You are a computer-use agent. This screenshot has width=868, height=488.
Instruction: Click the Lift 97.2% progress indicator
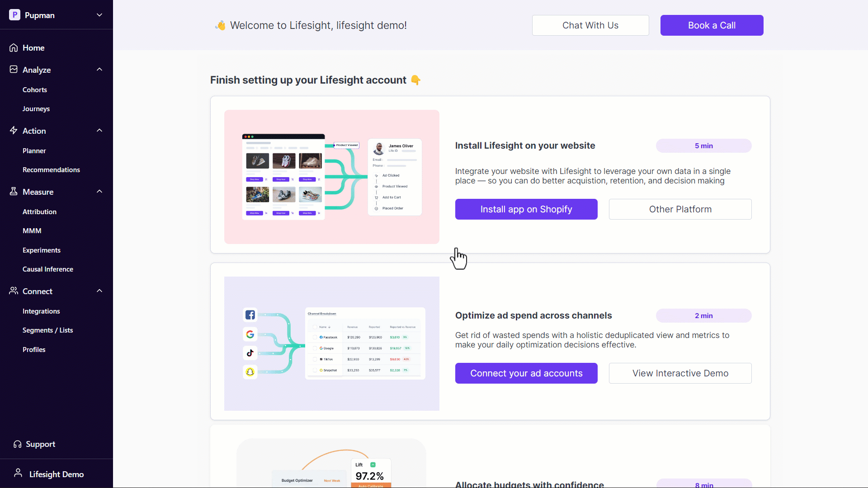click(x=369, y=473)
